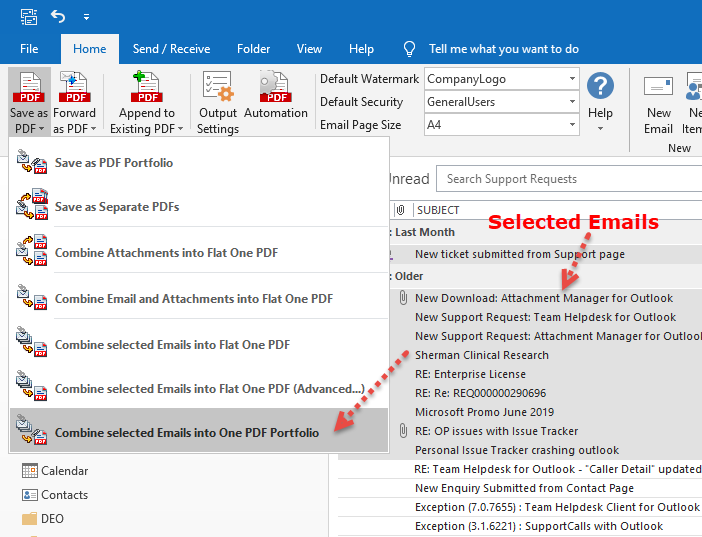Choose Save as PDF Portfolio

click(199, 163)
